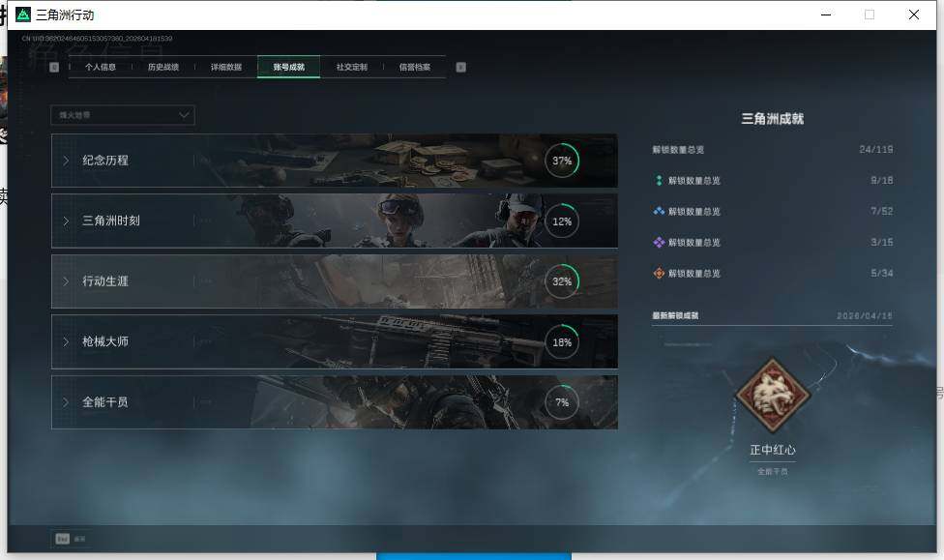The width and height of the screenshot is (944, 560).
Task: Click the 行动生涯 label
Action: [105, 280]
